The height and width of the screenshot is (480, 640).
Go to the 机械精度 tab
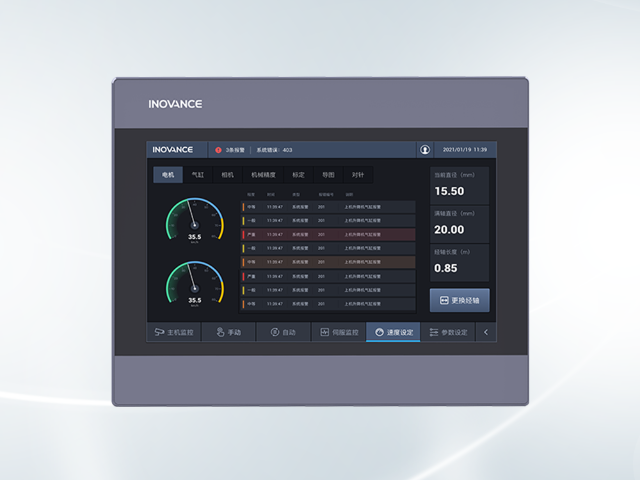click(x=263, y=175)
